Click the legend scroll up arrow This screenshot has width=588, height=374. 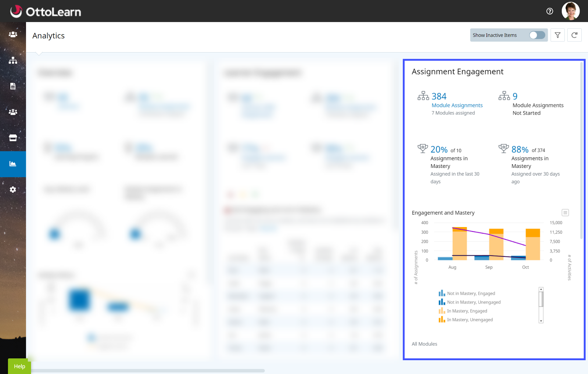(x=541, y=290)
